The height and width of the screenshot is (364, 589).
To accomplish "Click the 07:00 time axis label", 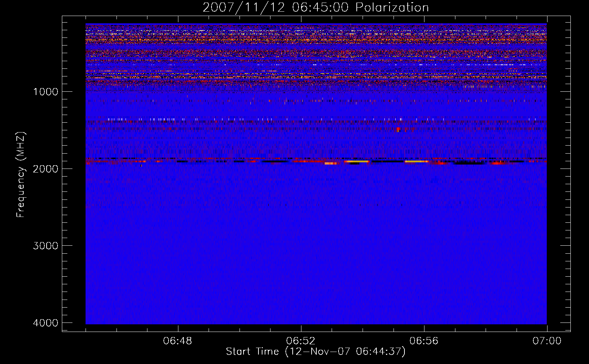I will [547, 341].
